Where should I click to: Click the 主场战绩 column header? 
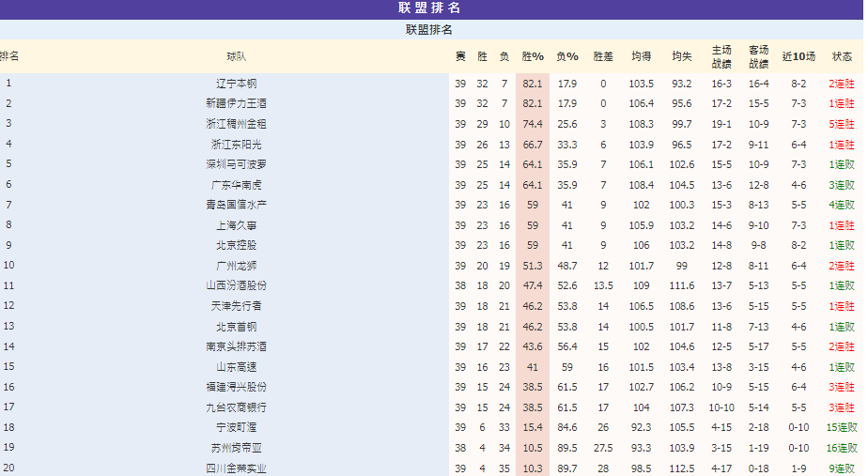point(721,56)
